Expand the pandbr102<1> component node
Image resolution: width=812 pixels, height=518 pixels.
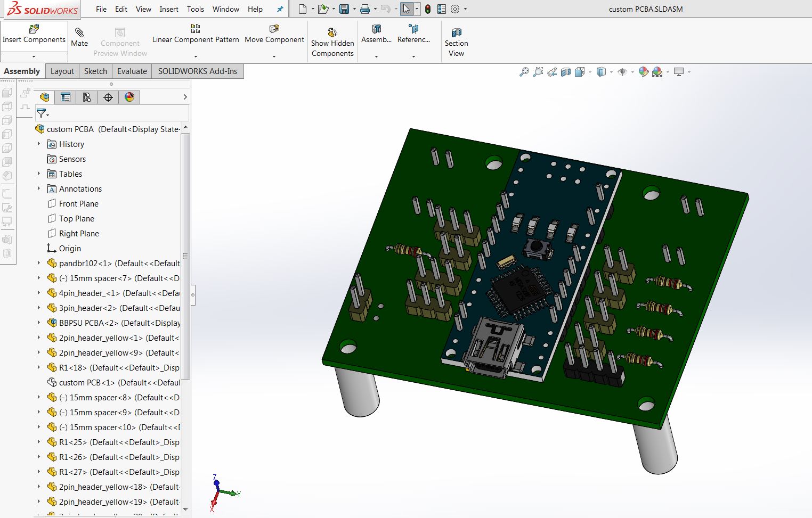[38, 263]
